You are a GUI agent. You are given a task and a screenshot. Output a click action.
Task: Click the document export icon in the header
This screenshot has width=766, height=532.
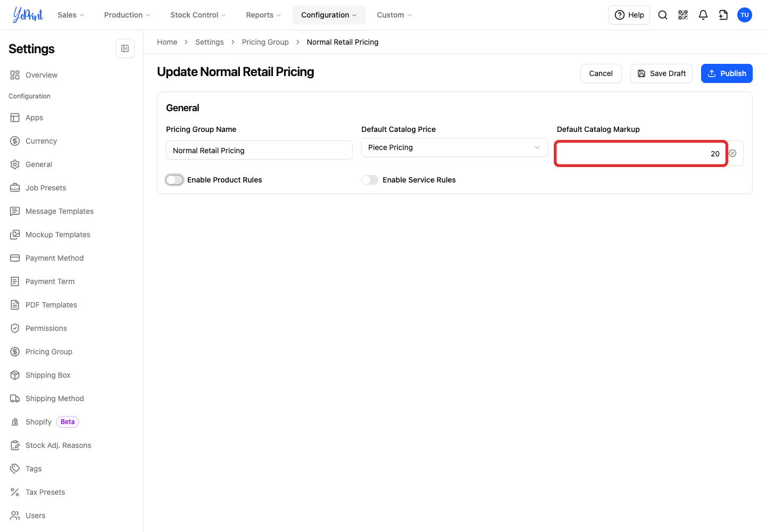[x=723, y=15]
